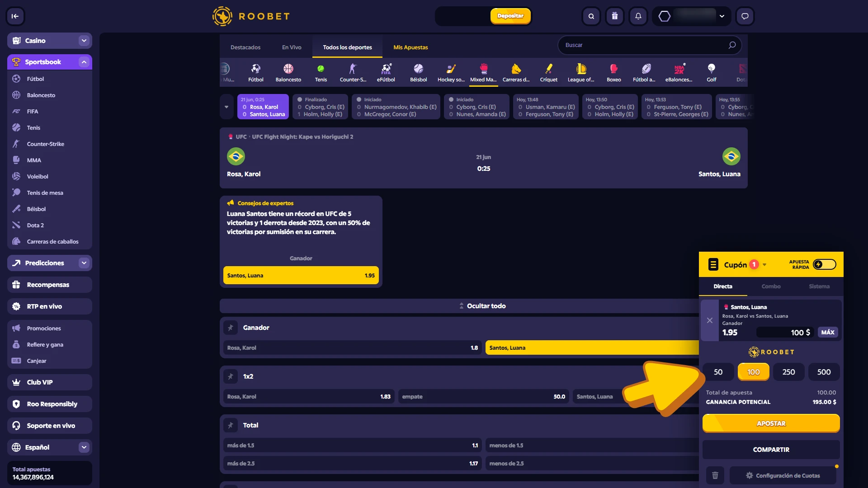Open the gift rewards icon in the top bar
This screenshot has width=868, height=488.
[x=615, y=16]
